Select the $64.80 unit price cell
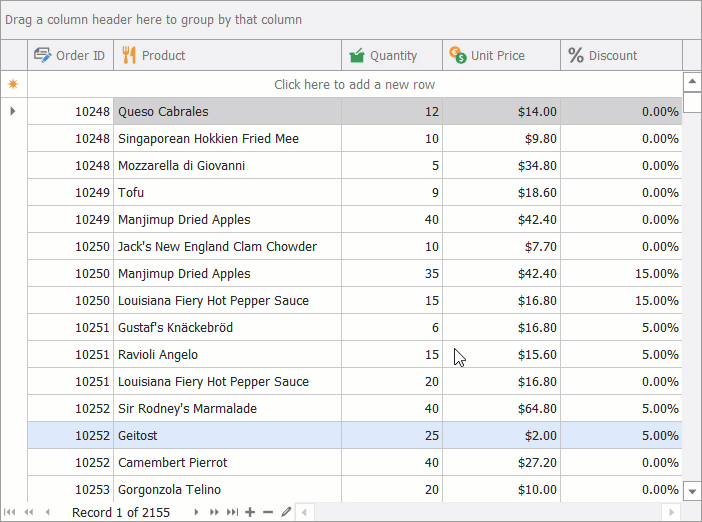 click(x=501, y=409)
